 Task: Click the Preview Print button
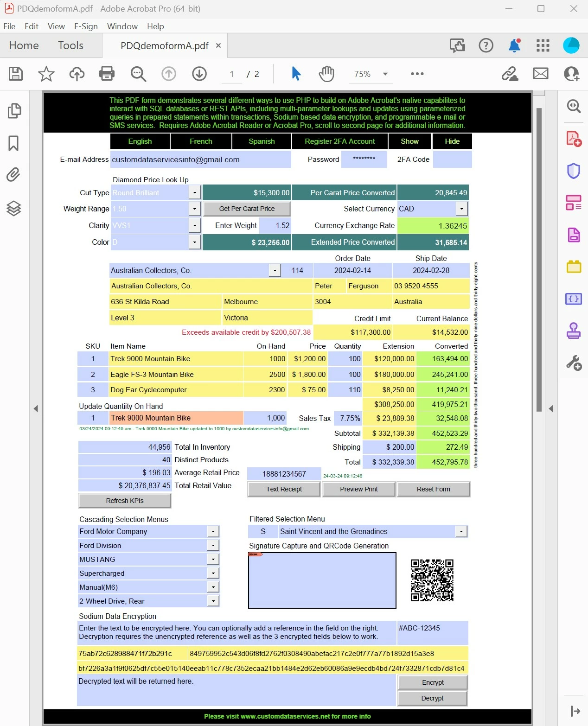(x=358, y=489)
